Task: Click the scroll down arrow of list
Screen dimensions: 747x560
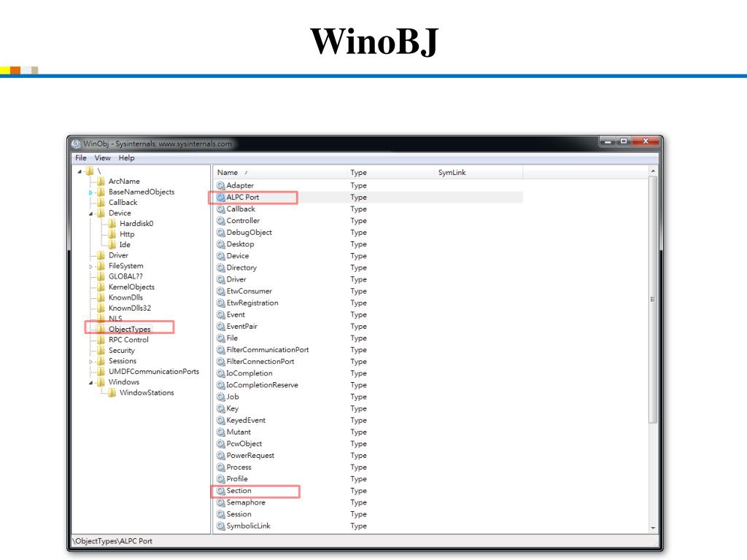Action: pos(653,528)
